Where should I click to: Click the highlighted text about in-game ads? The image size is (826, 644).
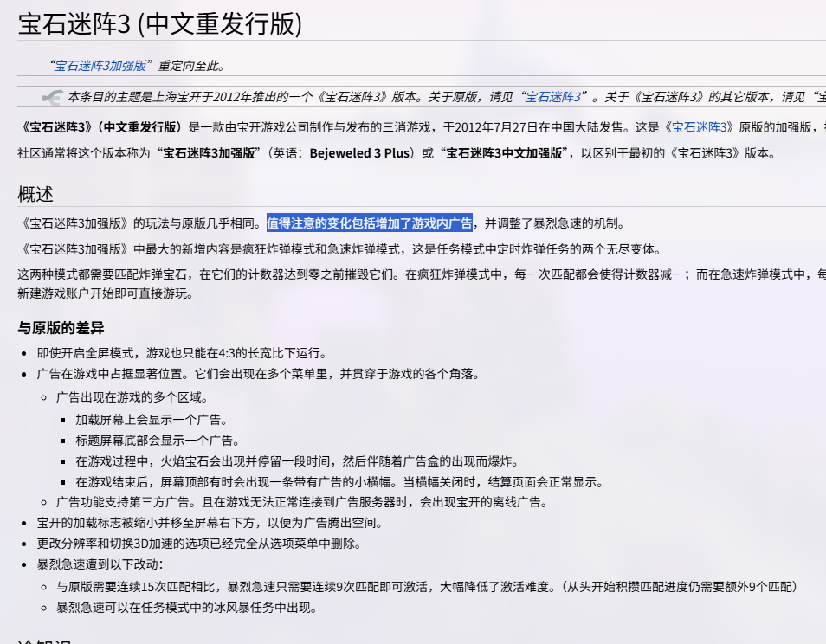pos(370,223)
